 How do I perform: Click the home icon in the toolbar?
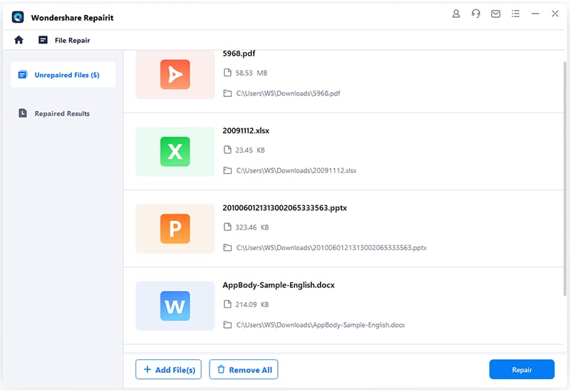(x=19, y=41)
